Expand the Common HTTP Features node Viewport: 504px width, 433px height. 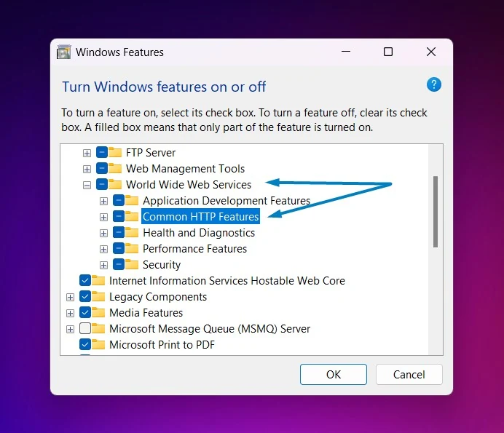tap(103, 217)
